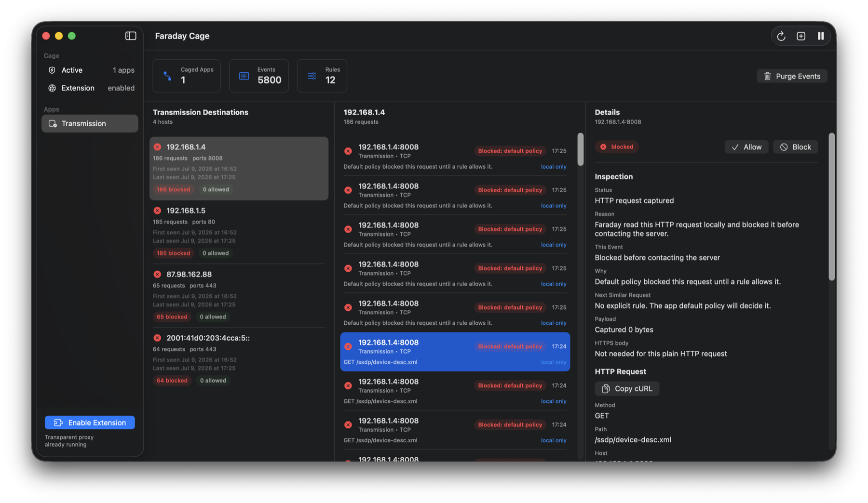
Task: Click blocked icon beside 87.98.162.88 host
Action: pyautogui.click(x=157, y=274)
